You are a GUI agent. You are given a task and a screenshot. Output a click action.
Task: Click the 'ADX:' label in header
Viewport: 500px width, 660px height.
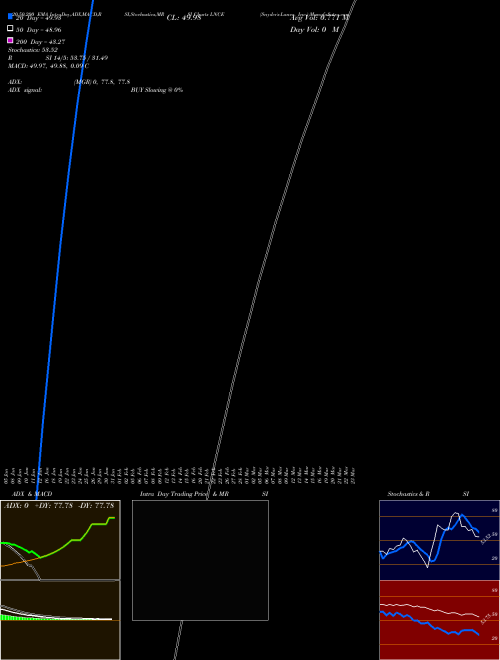pos(15,82)
